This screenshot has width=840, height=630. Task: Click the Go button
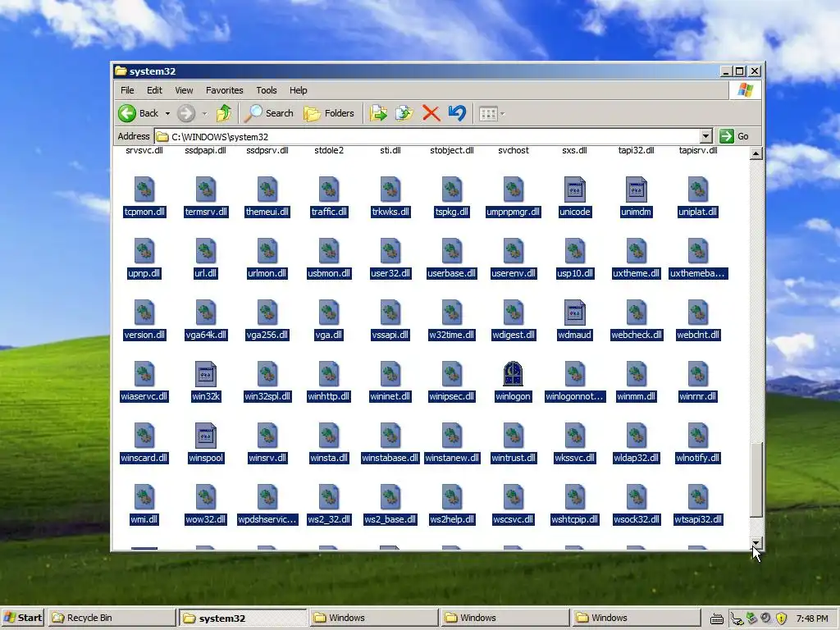[x=734, y=136]
